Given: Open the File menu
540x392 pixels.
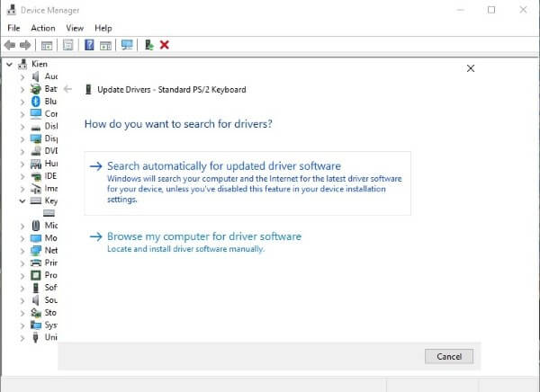Looking at the screenshot, I should [13, 28].
